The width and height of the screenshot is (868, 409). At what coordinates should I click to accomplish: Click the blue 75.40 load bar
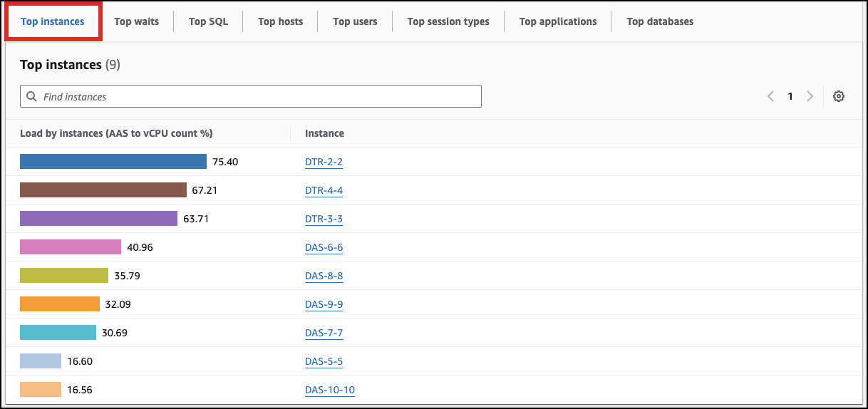click(113, 162)
